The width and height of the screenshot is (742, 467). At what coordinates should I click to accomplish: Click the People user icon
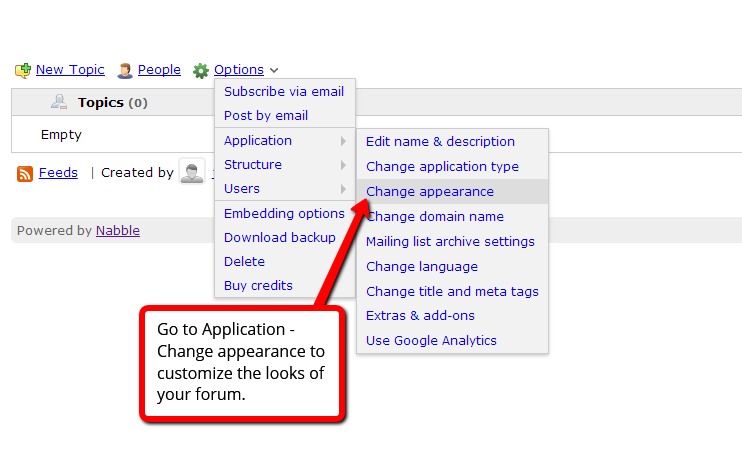coord(125,70)
